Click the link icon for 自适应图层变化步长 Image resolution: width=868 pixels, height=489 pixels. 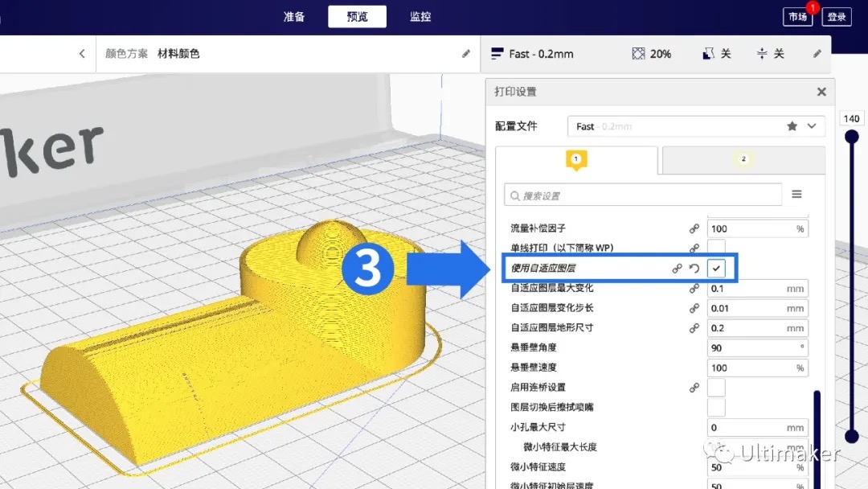point(694,309)
